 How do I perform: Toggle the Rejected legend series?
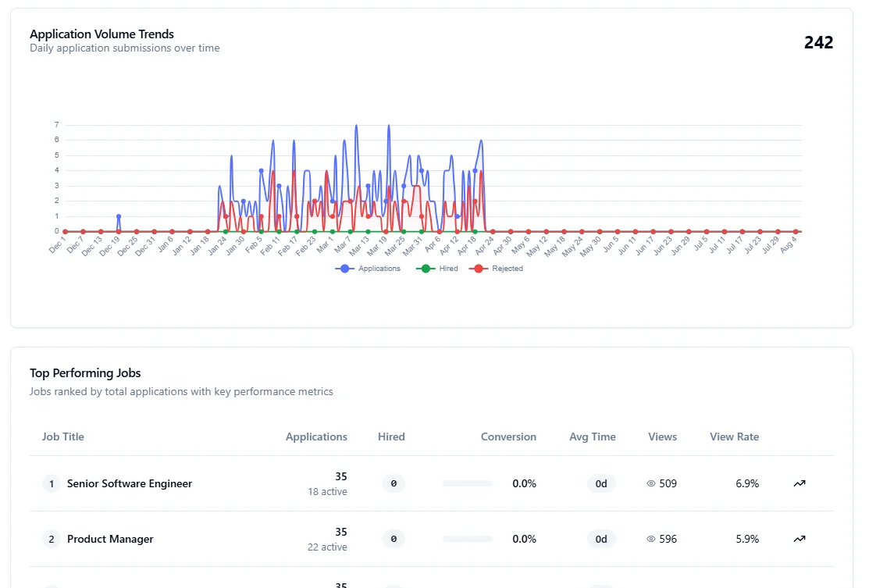point(496,269)
